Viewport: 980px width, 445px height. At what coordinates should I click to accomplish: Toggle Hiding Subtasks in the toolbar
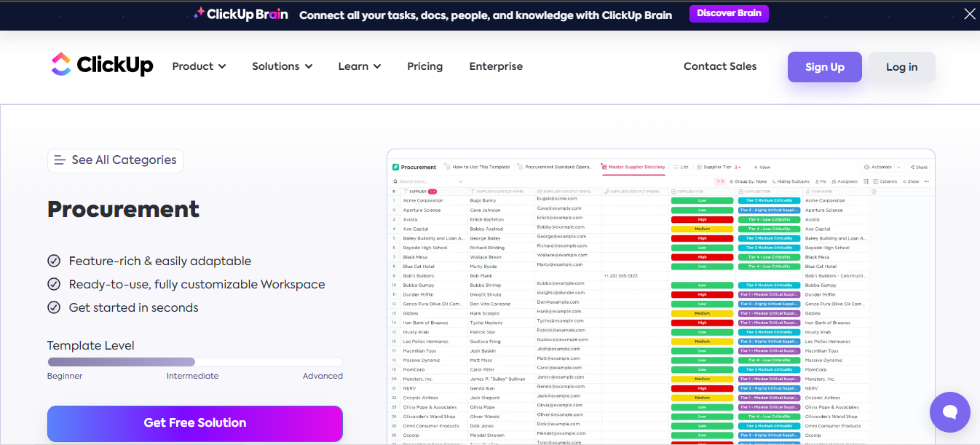[x=793, y=181]
